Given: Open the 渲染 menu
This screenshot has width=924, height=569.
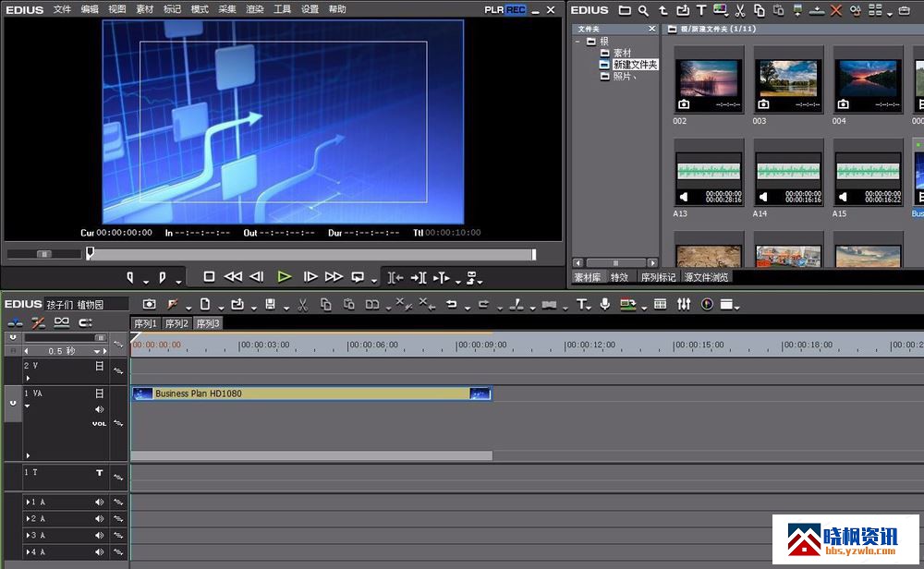Looking at the screenshot, I should [x=255, y=9].
